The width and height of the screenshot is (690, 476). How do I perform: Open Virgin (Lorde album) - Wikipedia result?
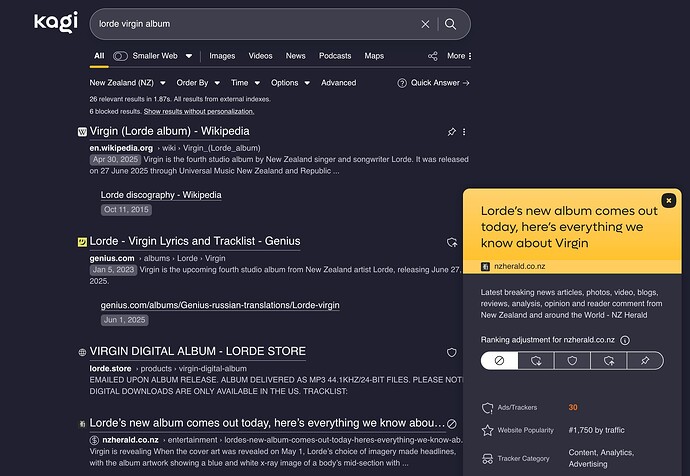tap(169, 132)
